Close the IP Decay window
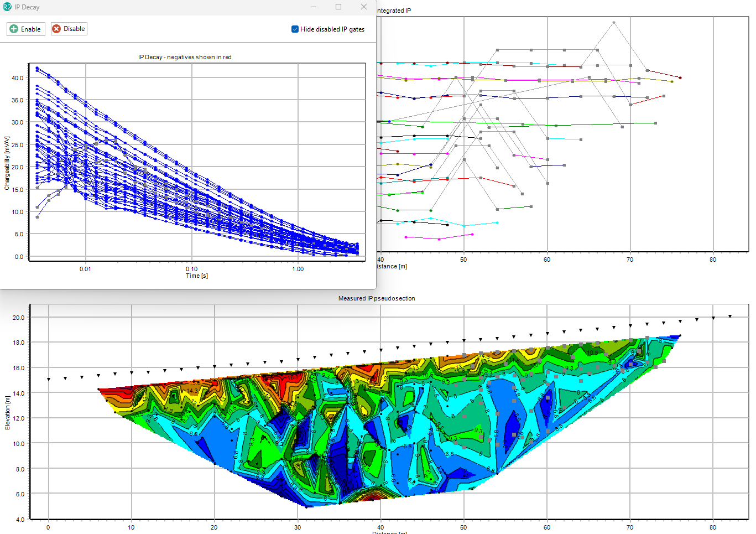Screen dimensions: 756x534 pos(363,7)
